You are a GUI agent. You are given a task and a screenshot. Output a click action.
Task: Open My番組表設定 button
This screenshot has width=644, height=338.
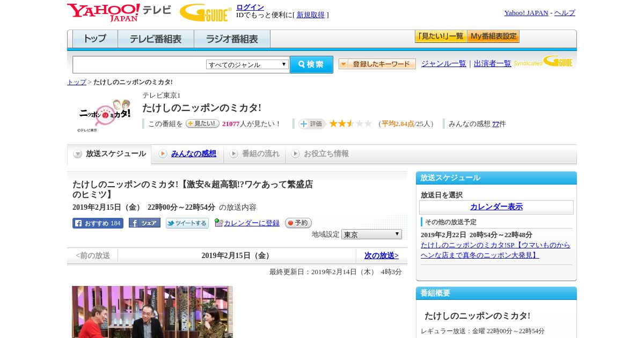(x=493, y=36)
